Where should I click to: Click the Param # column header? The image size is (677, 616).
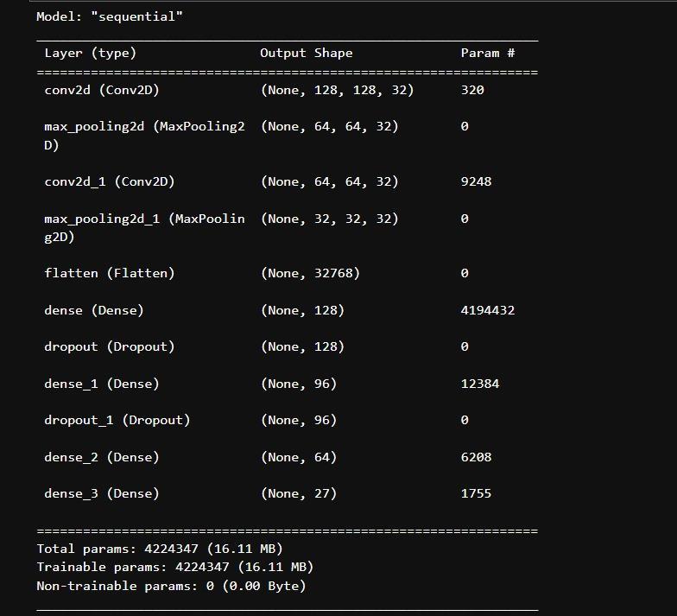[487, 53]
